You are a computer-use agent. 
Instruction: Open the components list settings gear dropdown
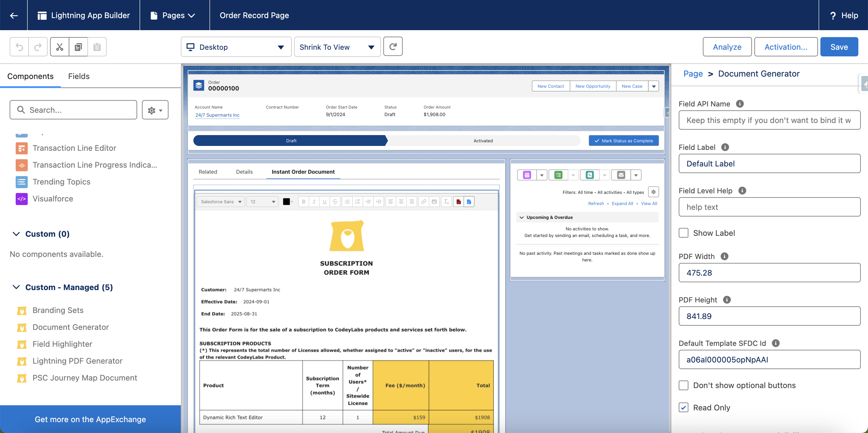[x=155, y=110]
